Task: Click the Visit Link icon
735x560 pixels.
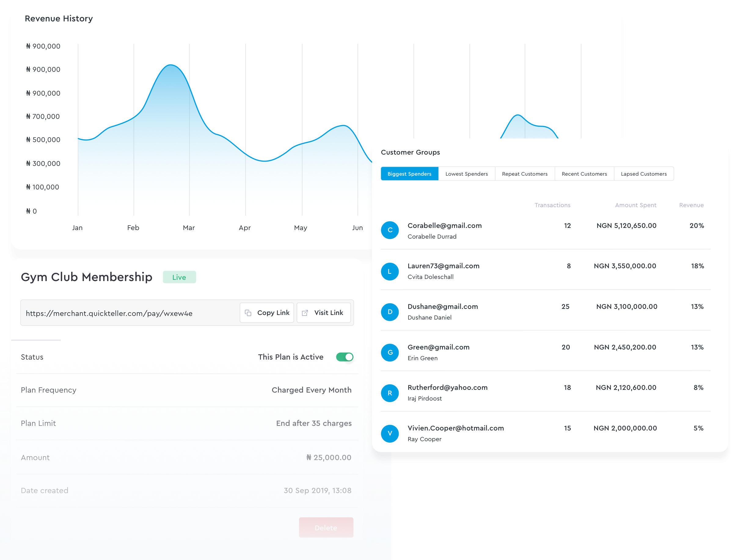Action: click(305, 312)
